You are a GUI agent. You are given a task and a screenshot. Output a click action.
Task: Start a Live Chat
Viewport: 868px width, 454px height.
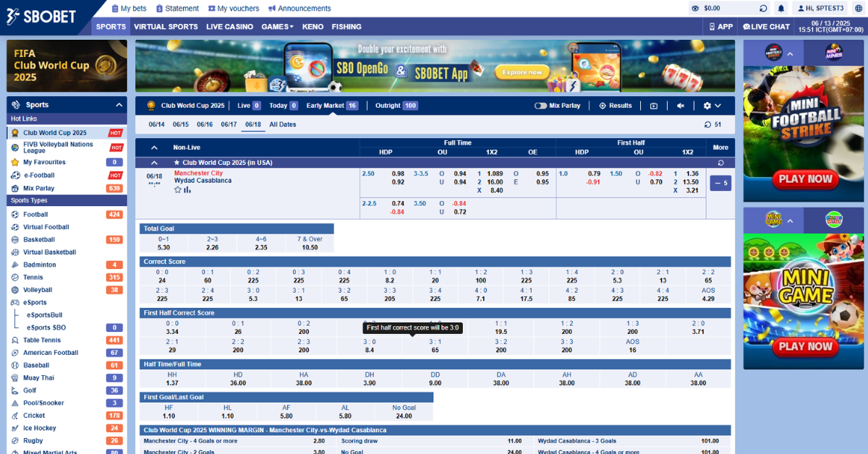766,27
